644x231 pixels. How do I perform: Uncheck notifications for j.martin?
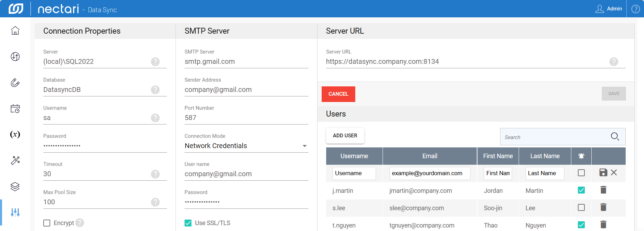[x=581, y=190]
